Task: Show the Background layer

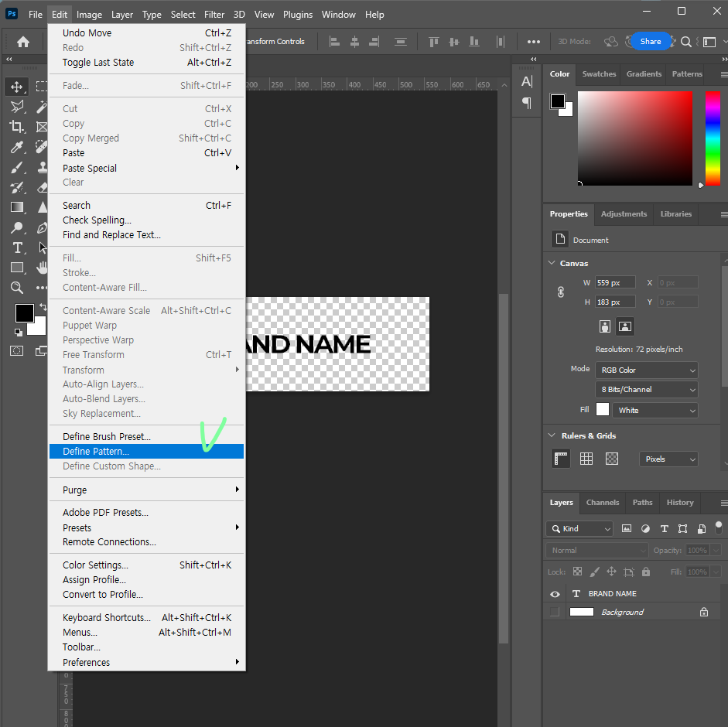Action: point(555,612)
